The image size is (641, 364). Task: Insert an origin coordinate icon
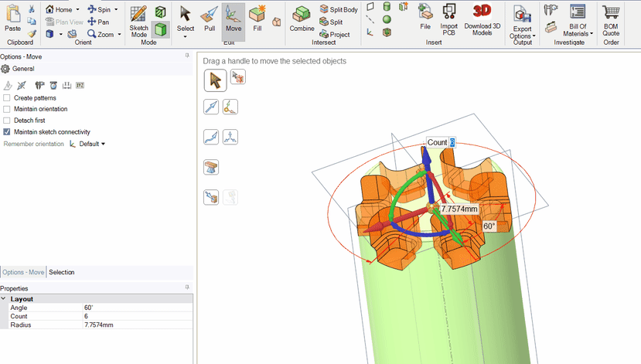point(370,32)
